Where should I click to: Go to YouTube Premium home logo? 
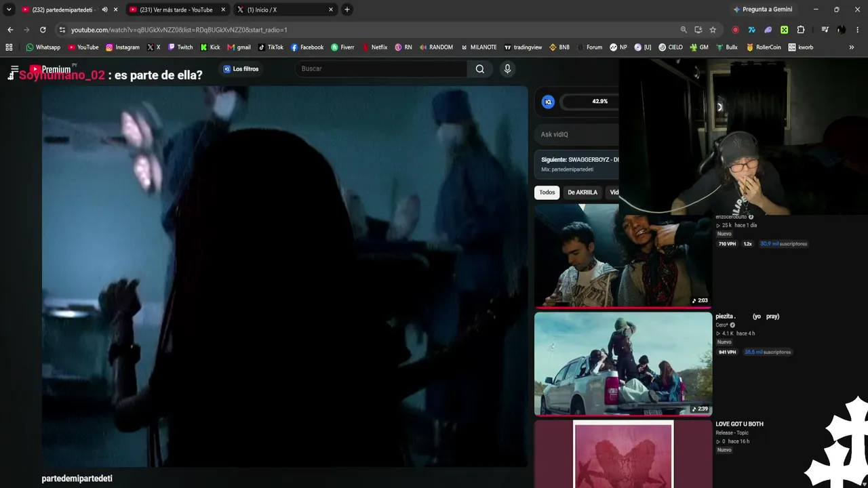(50, 69)
